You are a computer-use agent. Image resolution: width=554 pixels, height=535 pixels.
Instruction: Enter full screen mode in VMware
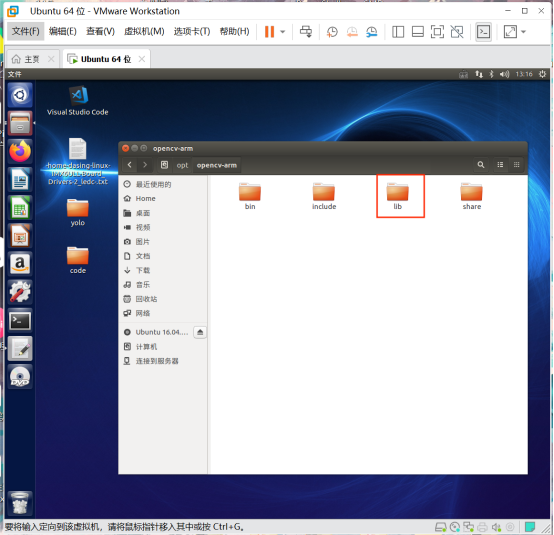pyautogui.click(x=437, y=32)
